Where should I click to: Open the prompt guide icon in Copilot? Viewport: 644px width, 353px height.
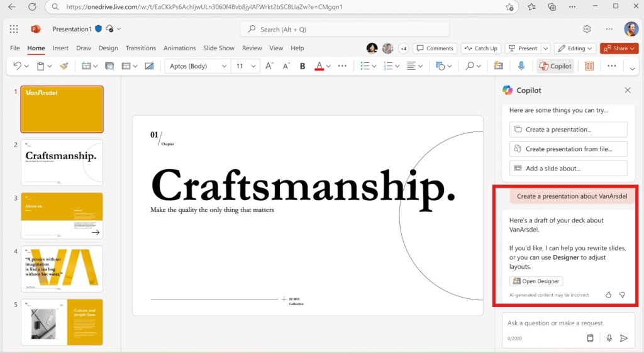(x=590, y=338)
